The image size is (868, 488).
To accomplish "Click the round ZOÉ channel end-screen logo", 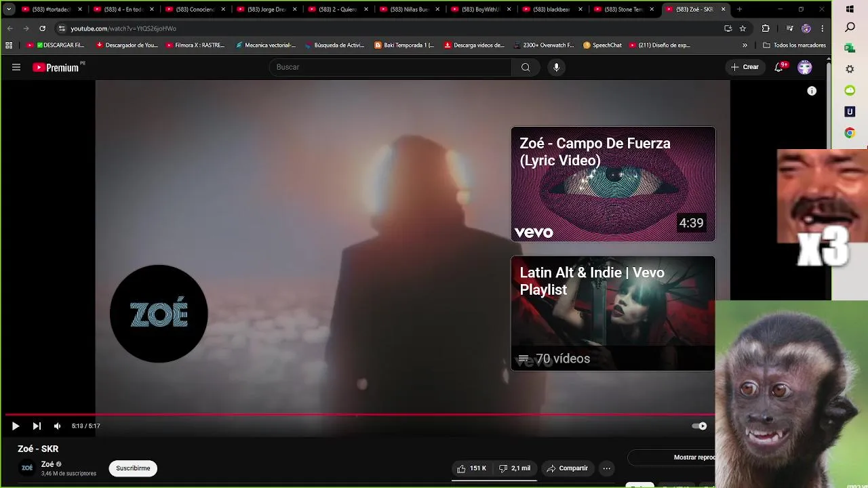I will [159, 314].
